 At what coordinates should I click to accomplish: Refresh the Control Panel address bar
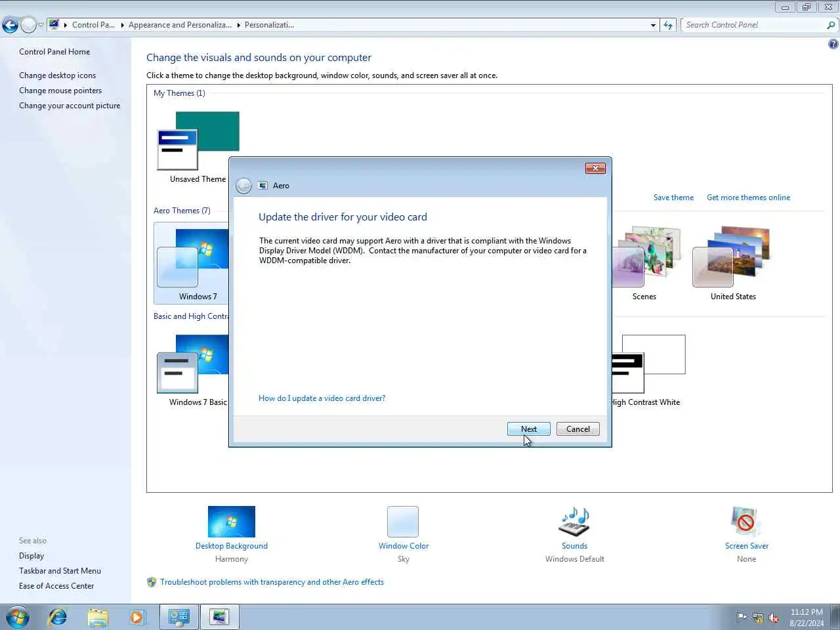point(668,25)
